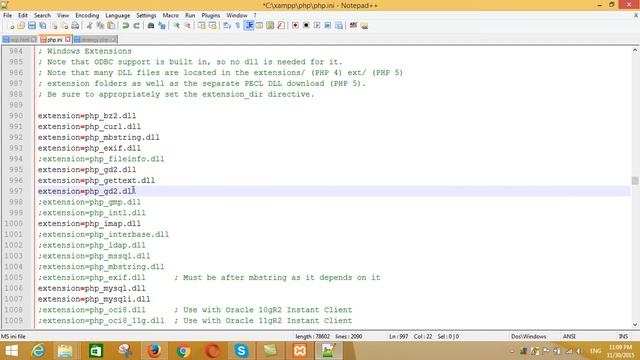Open the Settings menu
The height and width of the screenshot is (360, 640).
[146, 15]
